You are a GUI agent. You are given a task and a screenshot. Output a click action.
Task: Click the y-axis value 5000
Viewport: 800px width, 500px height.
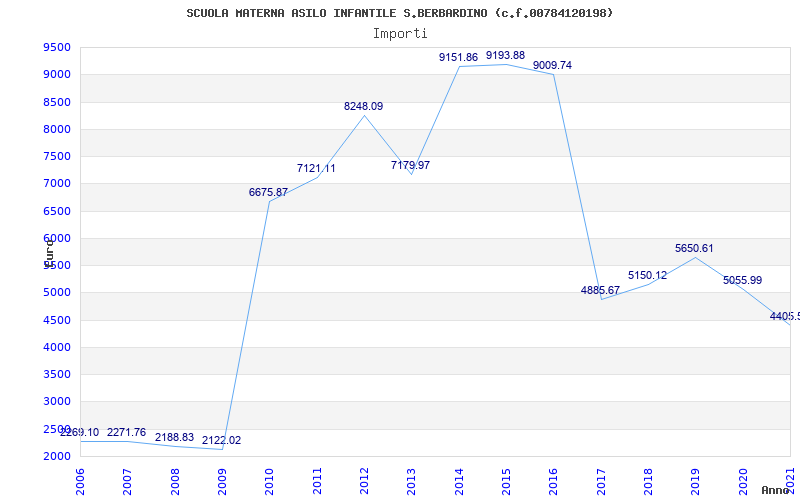(x=57, y=293)
